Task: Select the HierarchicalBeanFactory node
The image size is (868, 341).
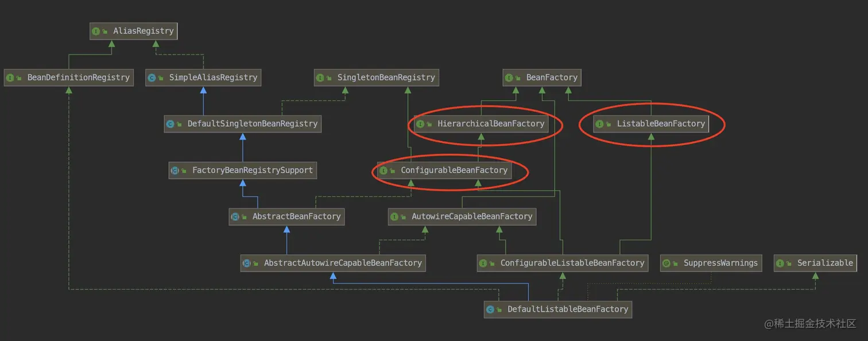Action: tap(481, 124)
